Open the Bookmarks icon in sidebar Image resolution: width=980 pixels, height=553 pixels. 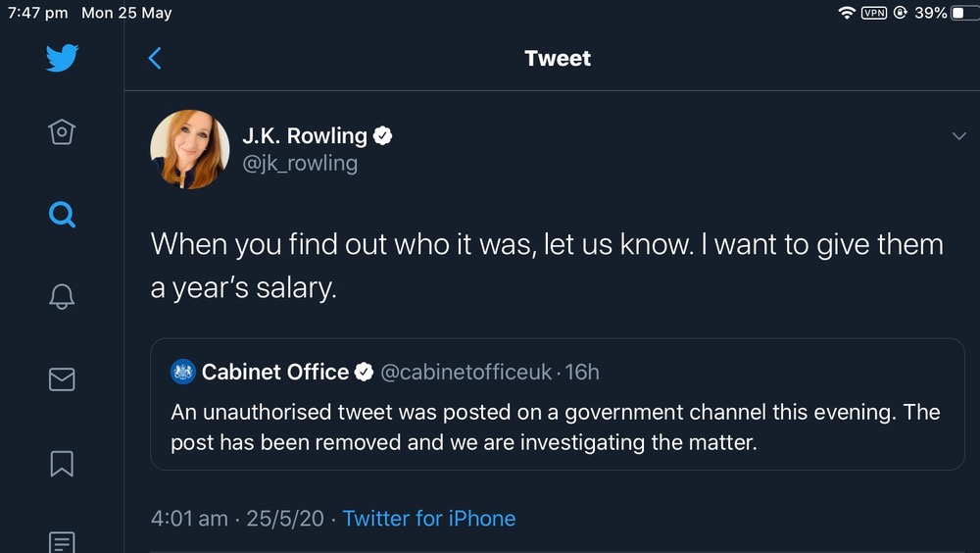[x=61, y=462]
